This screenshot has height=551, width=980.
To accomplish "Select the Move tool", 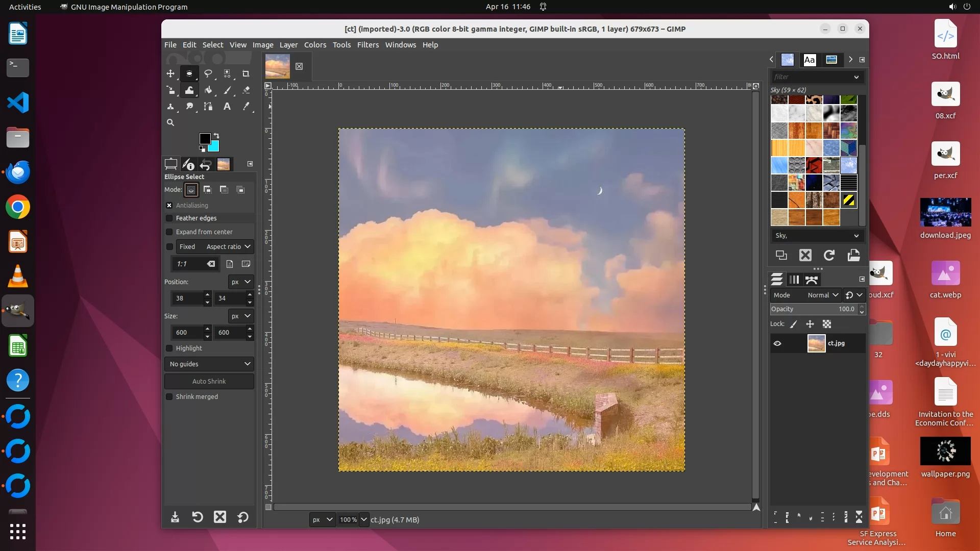I will point(170,73).
